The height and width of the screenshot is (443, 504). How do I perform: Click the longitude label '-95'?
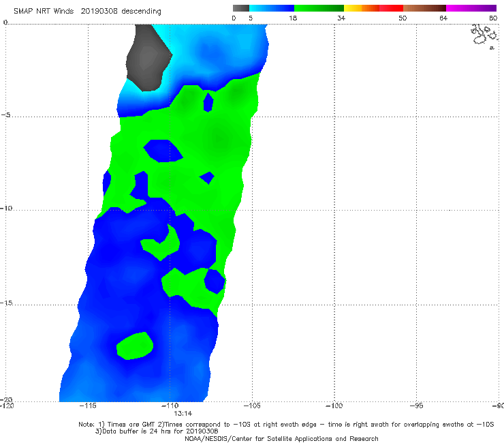[x=416, y=406]
